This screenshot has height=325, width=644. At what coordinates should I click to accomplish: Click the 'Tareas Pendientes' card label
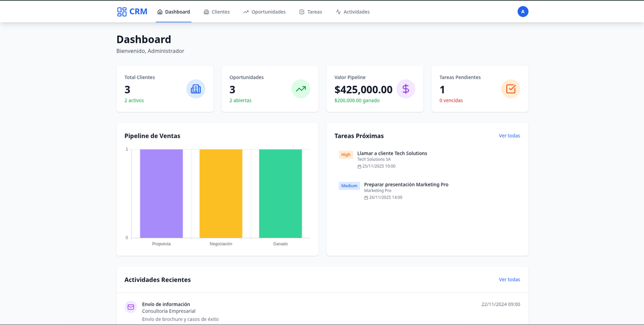pos(460,77)
